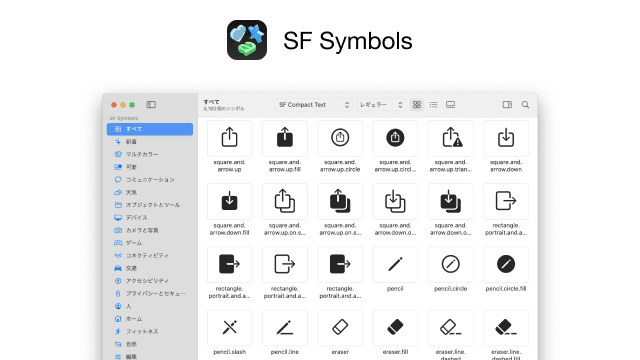
Task: Select the square.and.arrow.up symbol
Action: click(x=229, y=138)
